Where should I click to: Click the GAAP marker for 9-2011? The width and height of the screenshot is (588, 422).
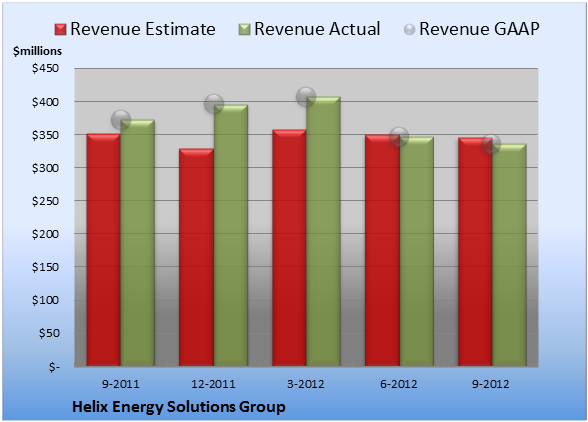(x=121, y=120)
